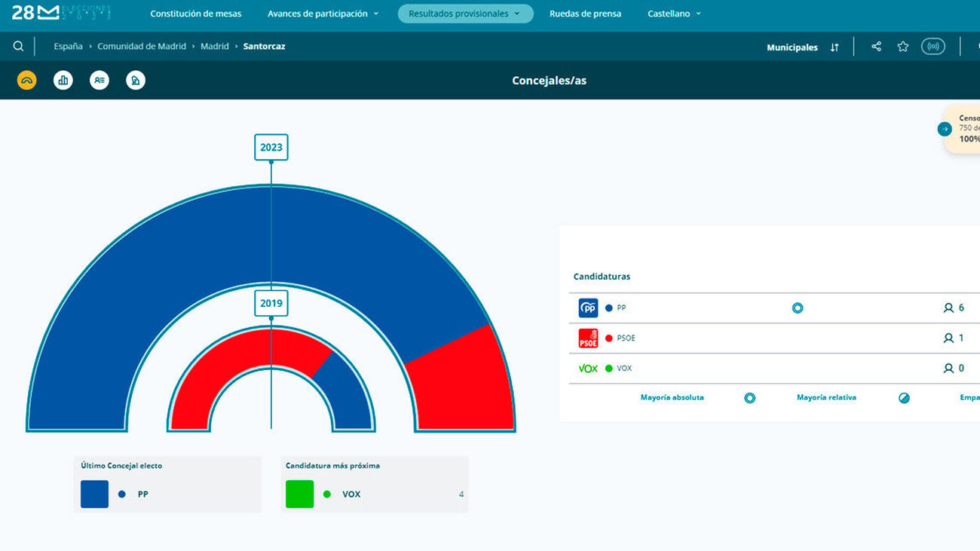Open Ruedas de prensa menu item
Viewport: 980px width, 551px height.
pyautogui.click(x=585, y=14)
